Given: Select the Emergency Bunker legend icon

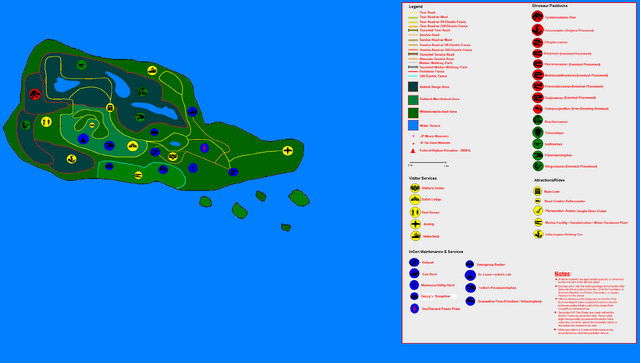Looking at the screenshot, I should pos(470,265).
